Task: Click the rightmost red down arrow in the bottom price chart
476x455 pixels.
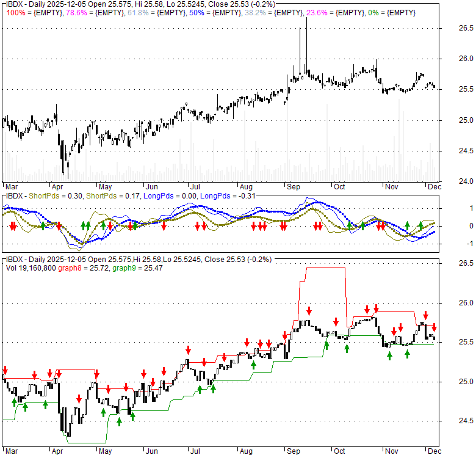Action: tap(435, 327)
